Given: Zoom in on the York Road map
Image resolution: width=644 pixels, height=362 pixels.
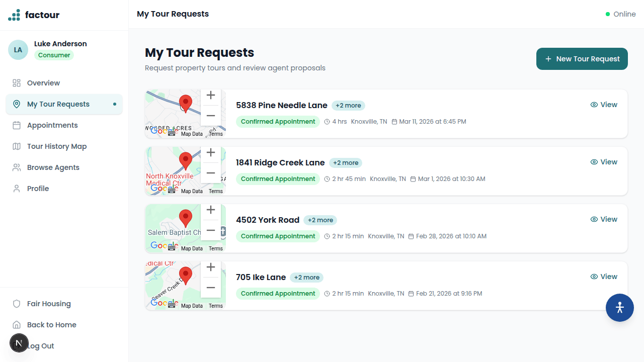Looking at the screenshot, I should (211, 210).
